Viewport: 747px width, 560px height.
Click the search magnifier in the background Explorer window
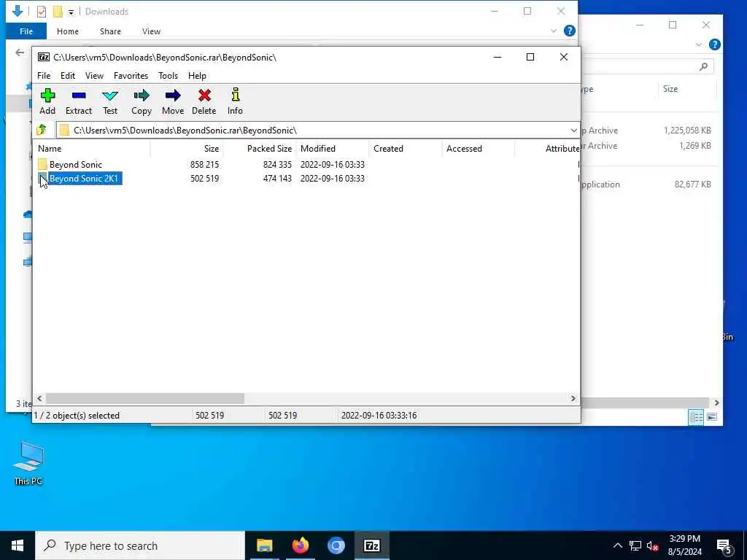point(704,66)
